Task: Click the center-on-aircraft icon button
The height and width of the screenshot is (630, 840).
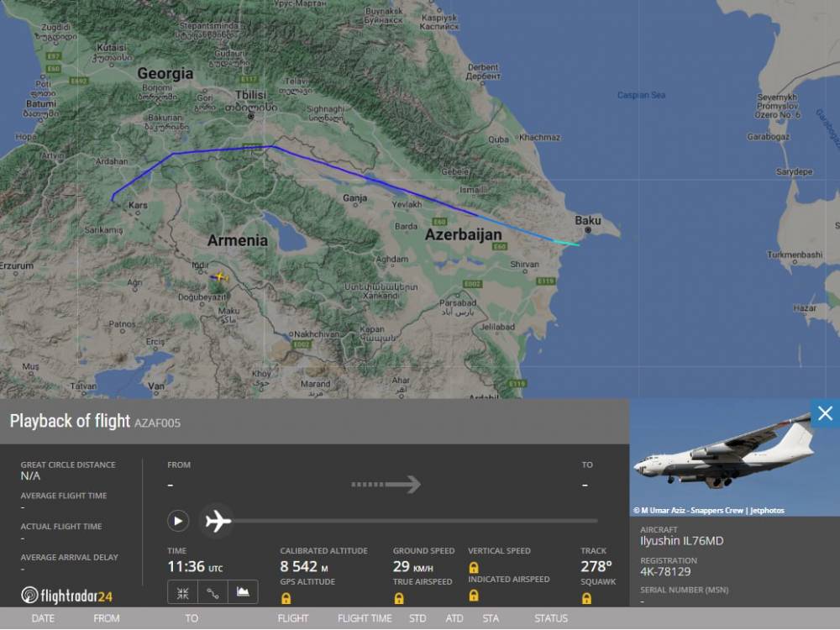Action: [x=182, y=592]
